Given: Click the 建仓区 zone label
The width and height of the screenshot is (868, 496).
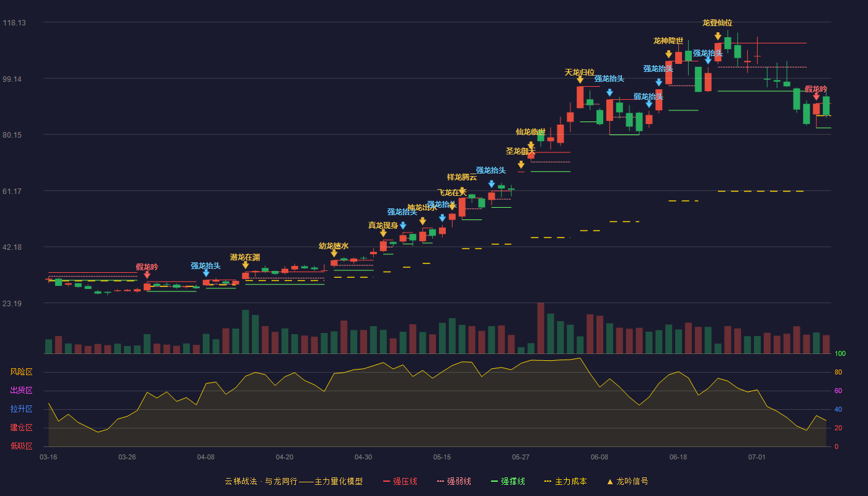Looking at the screenshot, I should tap(21, 428).
